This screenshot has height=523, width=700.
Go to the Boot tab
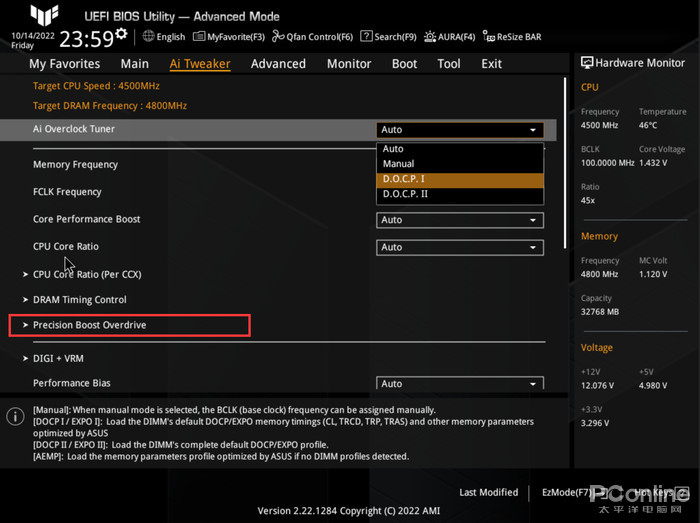pyautogui.click(x=404, y=64)
